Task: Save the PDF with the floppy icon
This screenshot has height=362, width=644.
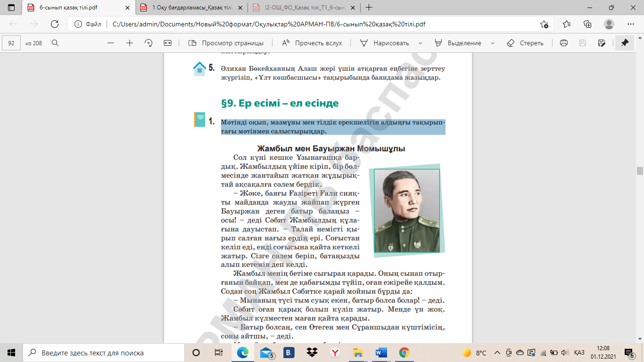Action: pos(582,43)
